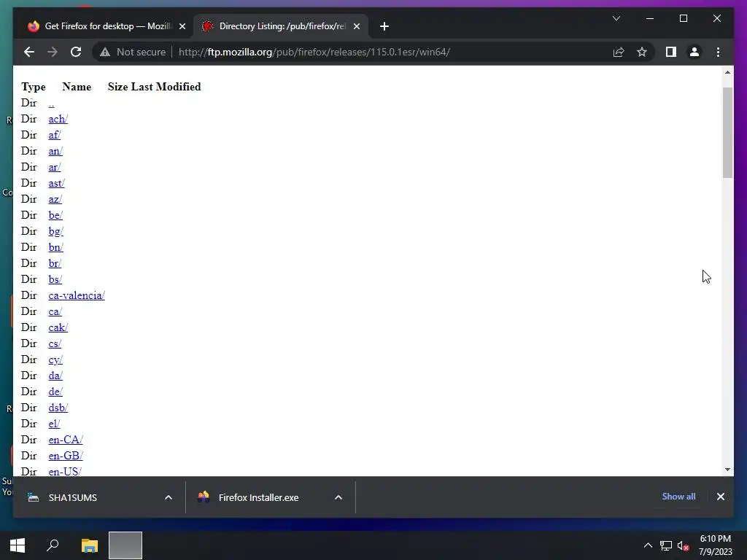Switch to Get Firefox for desktop tab
This screenshot has width=747, height=560.
103,26
